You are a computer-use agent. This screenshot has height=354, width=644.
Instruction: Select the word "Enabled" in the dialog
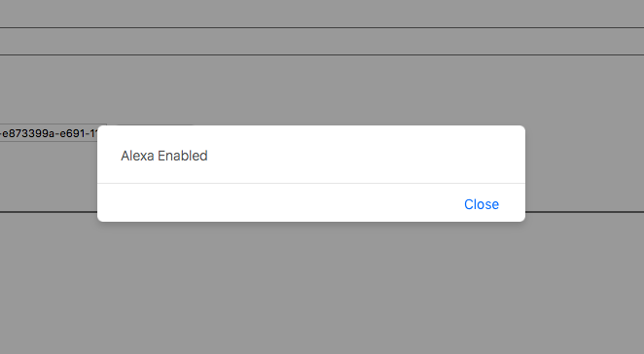(x=183, y=156)
